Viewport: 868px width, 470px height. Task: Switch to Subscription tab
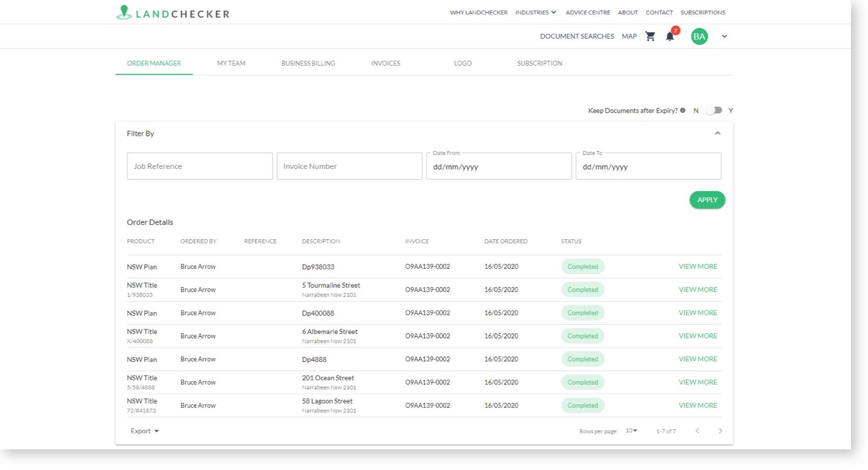pos(540,63)
